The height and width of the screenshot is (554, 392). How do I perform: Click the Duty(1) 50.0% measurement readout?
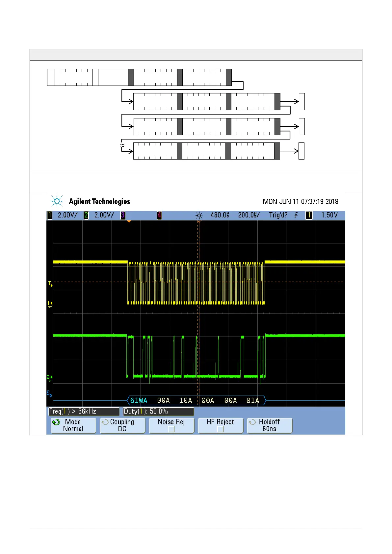pos(158,412)
